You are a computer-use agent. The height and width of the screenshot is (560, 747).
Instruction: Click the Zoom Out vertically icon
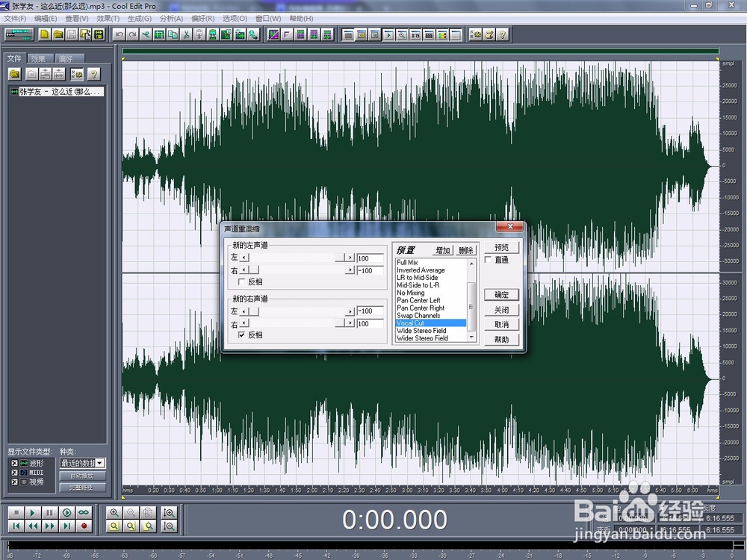click(x=168, y=526)
